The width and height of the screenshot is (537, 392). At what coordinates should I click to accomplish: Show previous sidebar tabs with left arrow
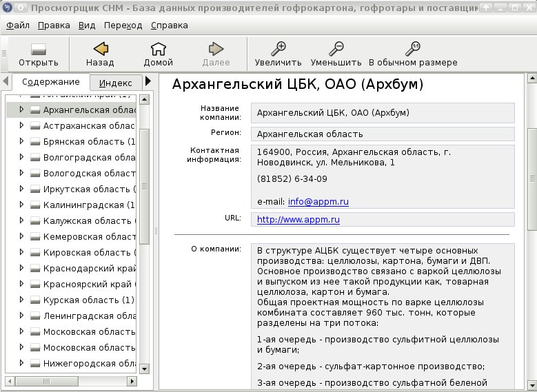pyautogui.click(x=6, y=81)
